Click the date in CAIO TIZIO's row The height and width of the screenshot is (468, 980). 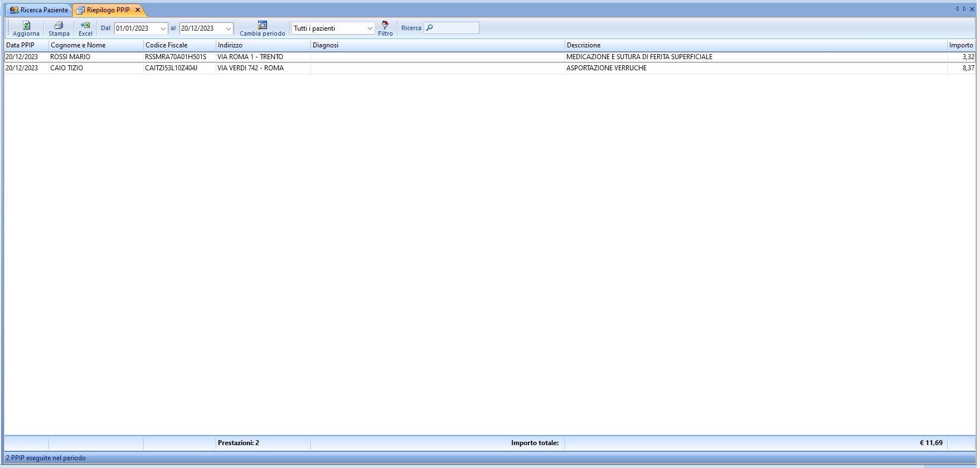pos(22,68)
